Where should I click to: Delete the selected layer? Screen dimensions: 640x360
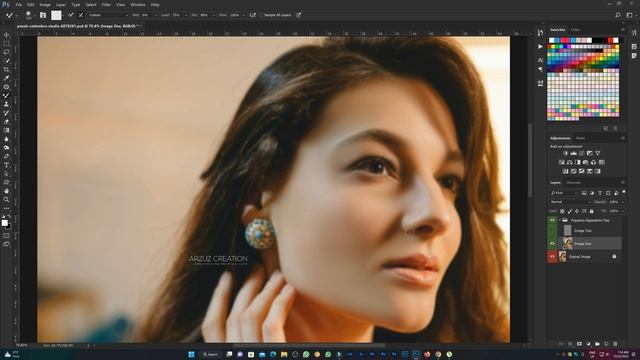pyautogui.click(x=615, y=344)
